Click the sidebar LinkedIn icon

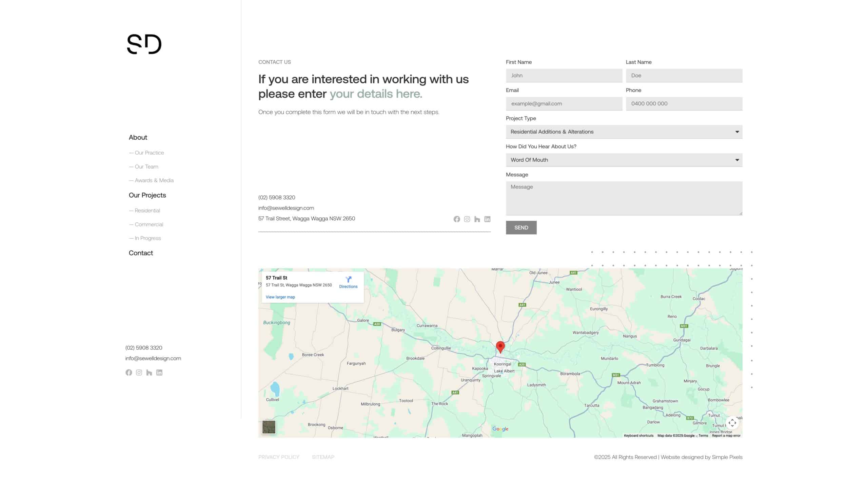point(159,373)
